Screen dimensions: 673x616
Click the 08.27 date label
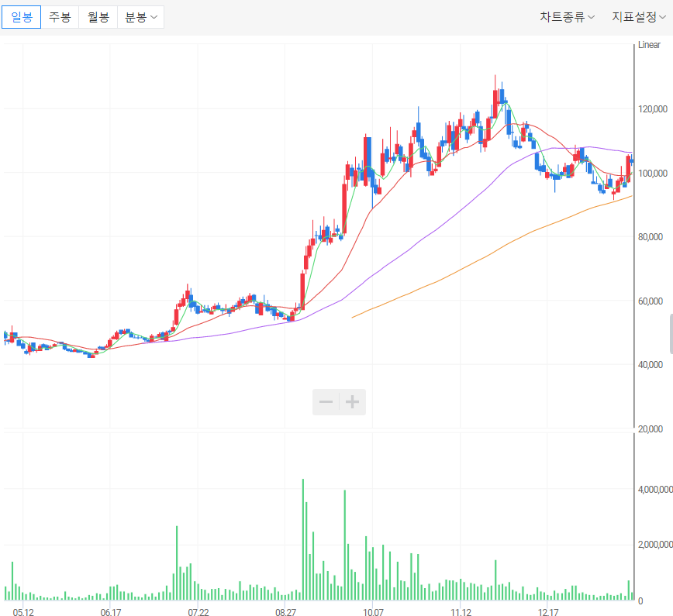click(x=285, y=612)
